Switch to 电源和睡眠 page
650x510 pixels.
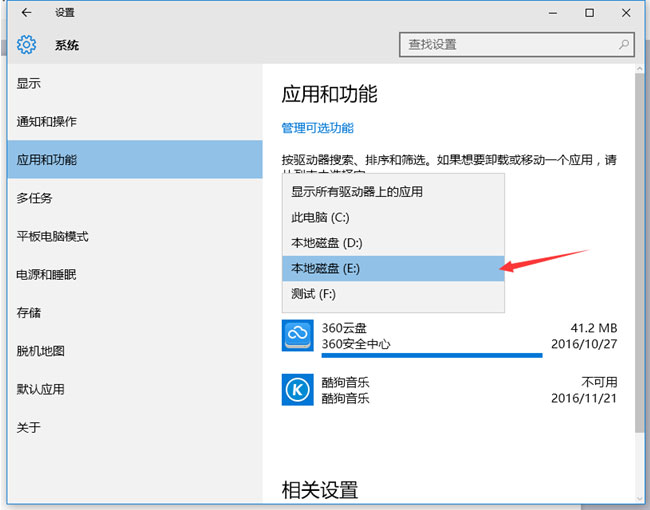pyautogui.click(x=47, y=274)
